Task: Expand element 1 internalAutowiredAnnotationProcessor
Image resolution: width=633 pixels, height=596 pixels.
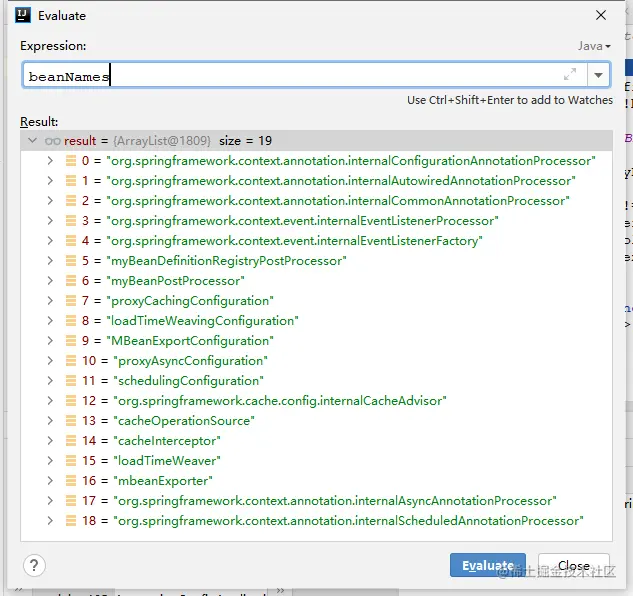Action: click(50, 180)
